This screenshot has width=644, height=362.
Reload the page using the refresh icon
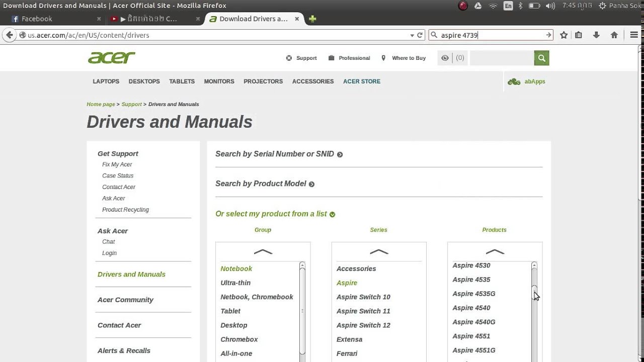click(420, 35)
